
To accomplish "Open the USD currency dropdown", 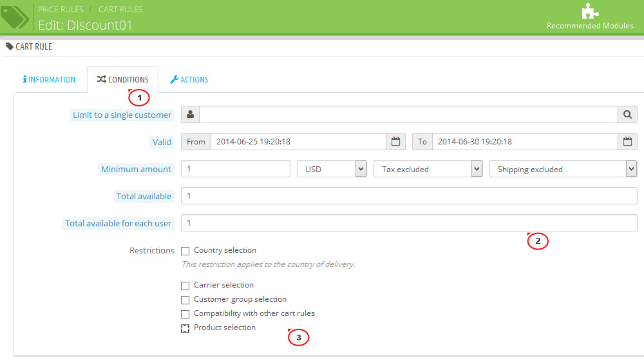I will pyautogui.click(x=332, y=169).
